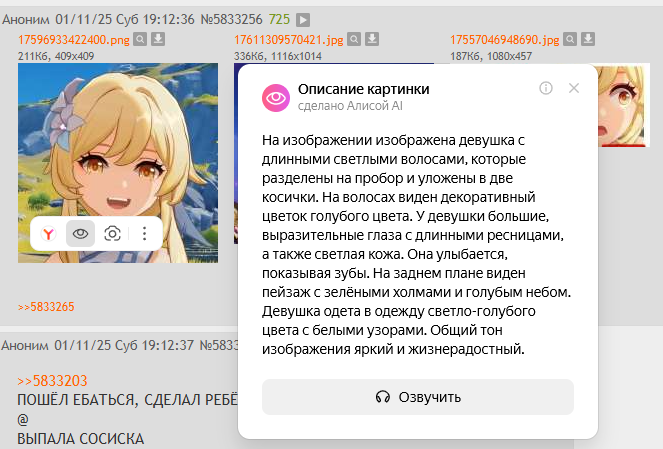Click search icon next to 17596933422400.png
This screenshot has height=449, width=663.
coord(140,39)
